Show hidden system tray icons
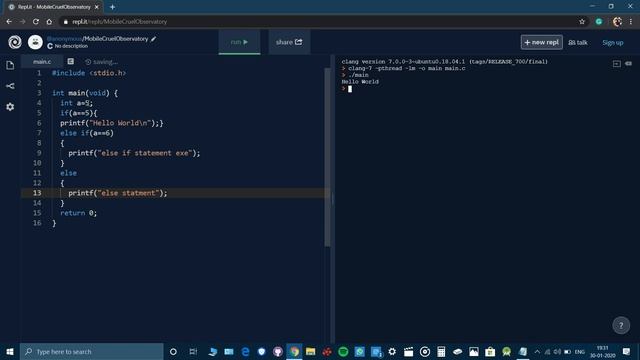Image resolution: width=640 pixels, height=360 pixels. [x=537, y=351]
